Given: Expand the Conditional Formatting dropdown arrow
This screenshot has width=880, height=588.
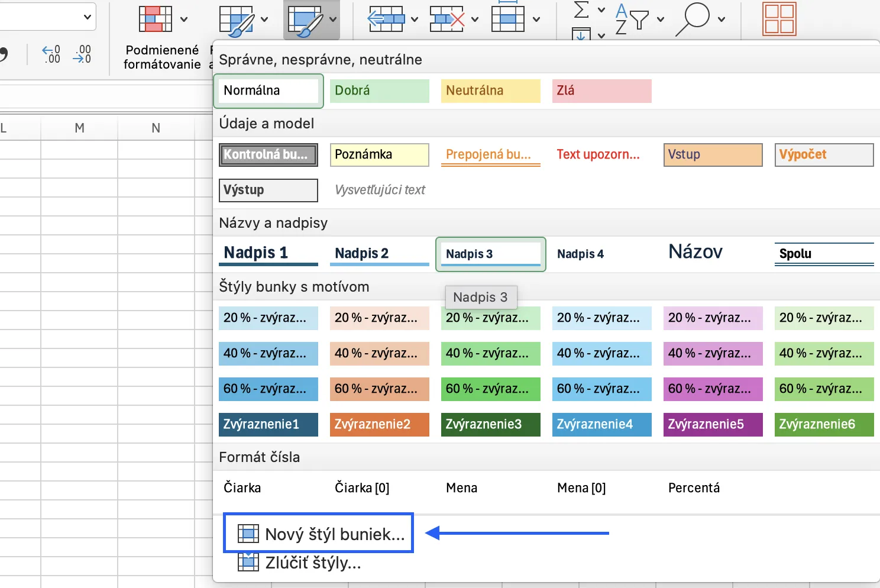Looking at the screenshot, I should coord(184,19).
